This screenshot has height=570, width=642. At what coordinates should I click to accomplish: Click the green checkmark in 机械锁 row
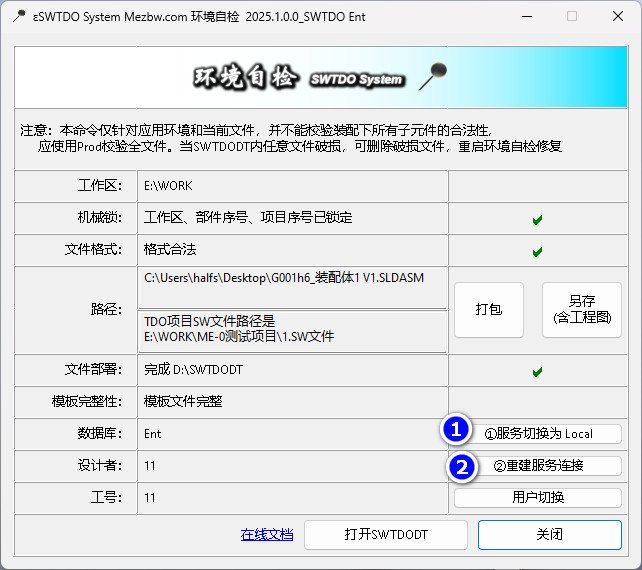click(537, 218)
